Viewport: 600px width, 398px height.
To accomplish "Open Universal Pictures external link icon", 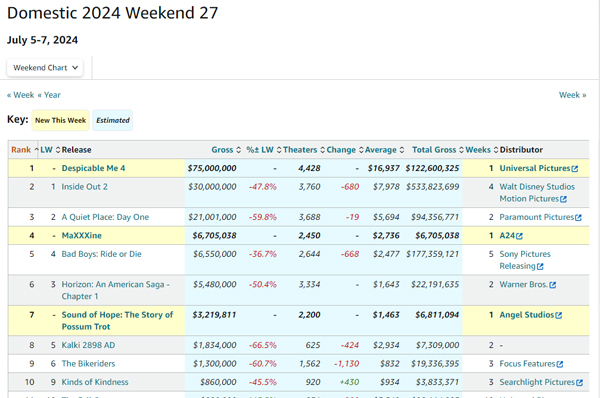I will pos(575,169).
